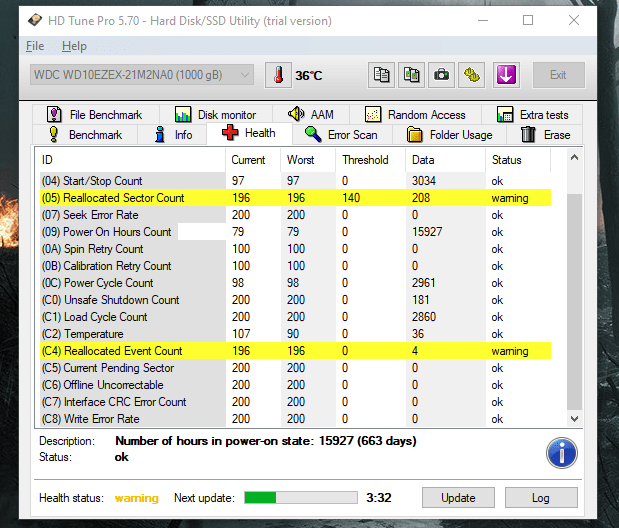This screenshot has height=528, width=619.
Task: Switch to the File Benchmark tab
Action: tap(94, 115)
